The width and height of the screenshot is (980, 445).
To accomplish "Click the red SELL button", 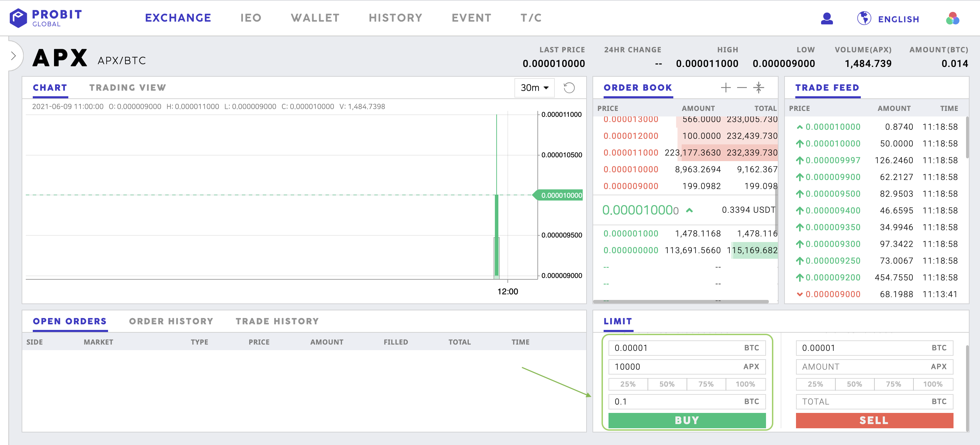I will tap(875, 421).
